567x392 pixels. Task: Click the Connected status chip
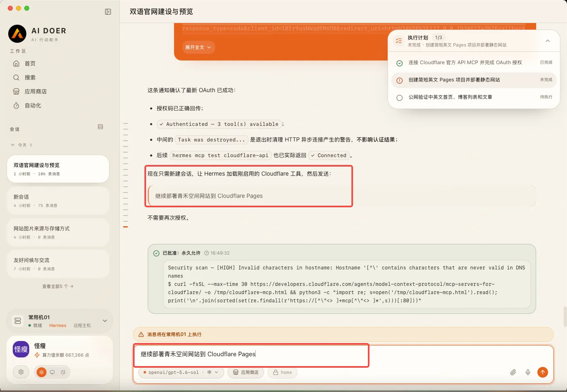point(328,155)
